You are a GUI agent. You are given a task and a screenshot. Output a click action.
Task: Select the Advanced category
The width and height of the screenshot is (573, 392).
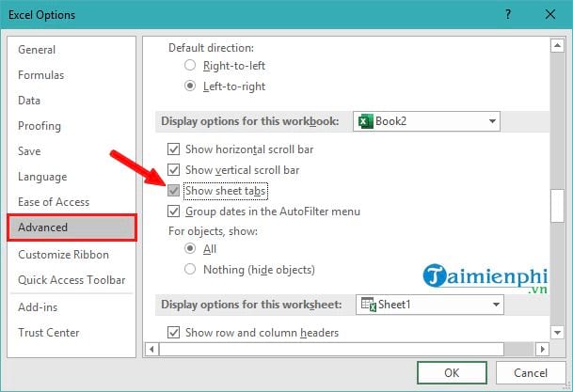pos(72,227)
